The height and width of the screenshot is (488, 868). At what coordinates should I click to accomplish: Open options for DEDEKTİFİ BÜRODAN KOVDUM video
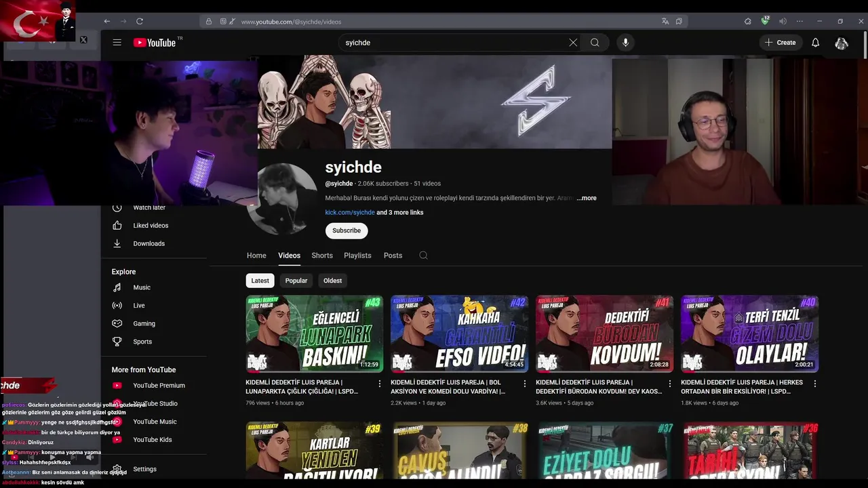[x=669, y=384]
